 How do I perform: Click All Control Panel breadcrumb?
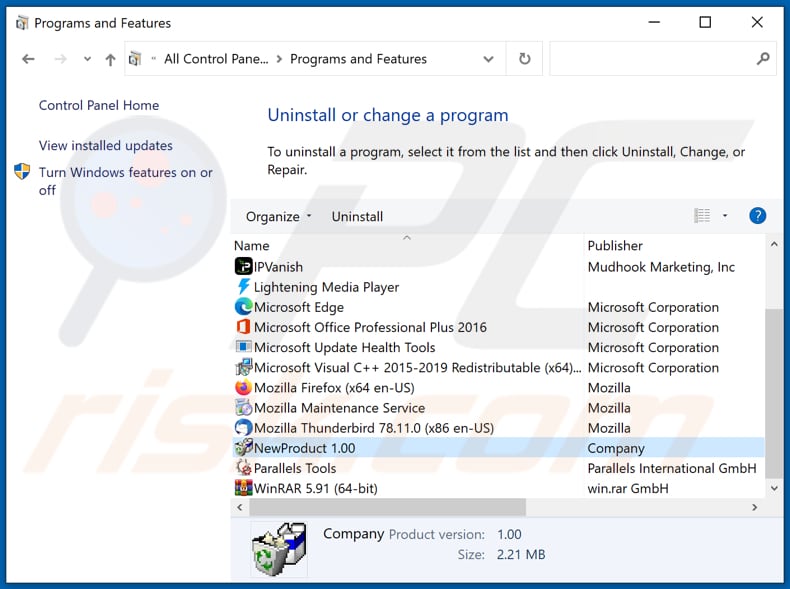(x=216, y=59)
